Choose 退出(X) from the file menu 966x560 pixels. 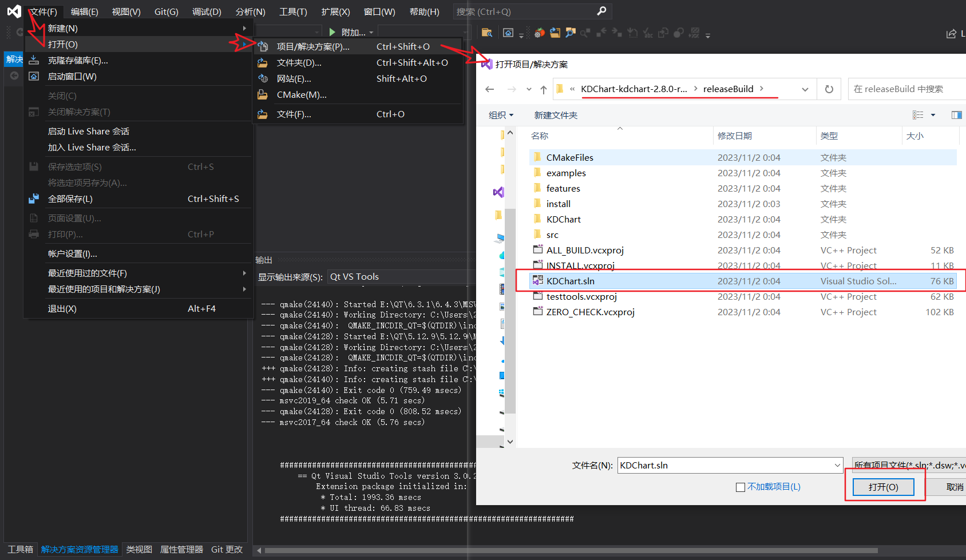tap(138, 309)
